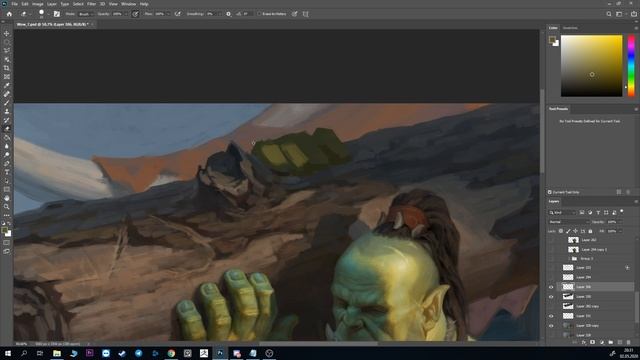Viewport: 640px width, 360px height.
Task: Select the Zoom tool
Action: pos(7,207)
